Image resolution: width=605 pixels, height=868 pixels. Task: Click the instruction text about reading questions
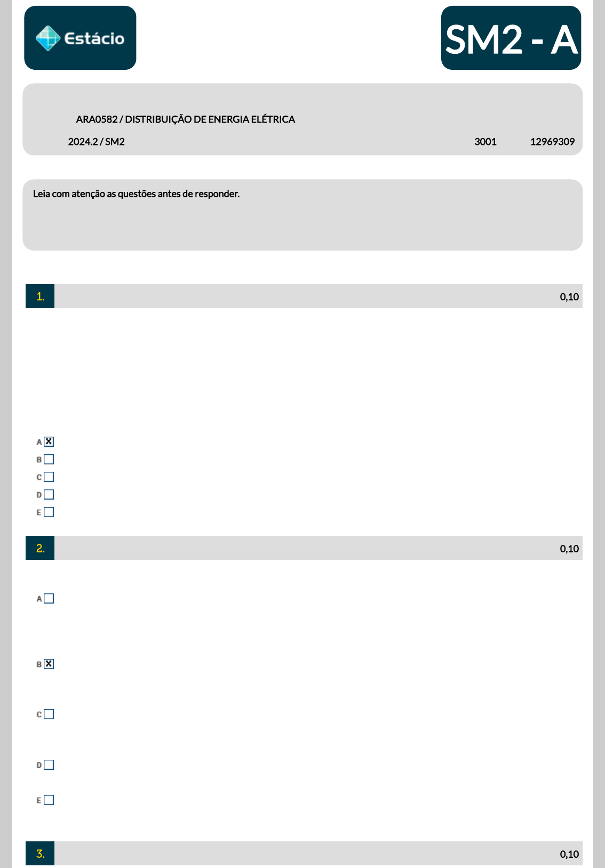(136, 194)
